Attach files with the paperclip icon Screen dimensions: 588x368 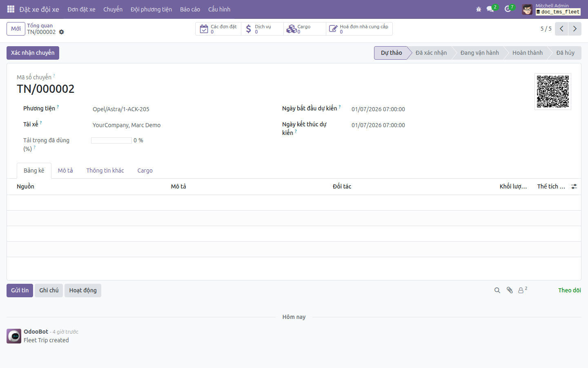(510, 290)
